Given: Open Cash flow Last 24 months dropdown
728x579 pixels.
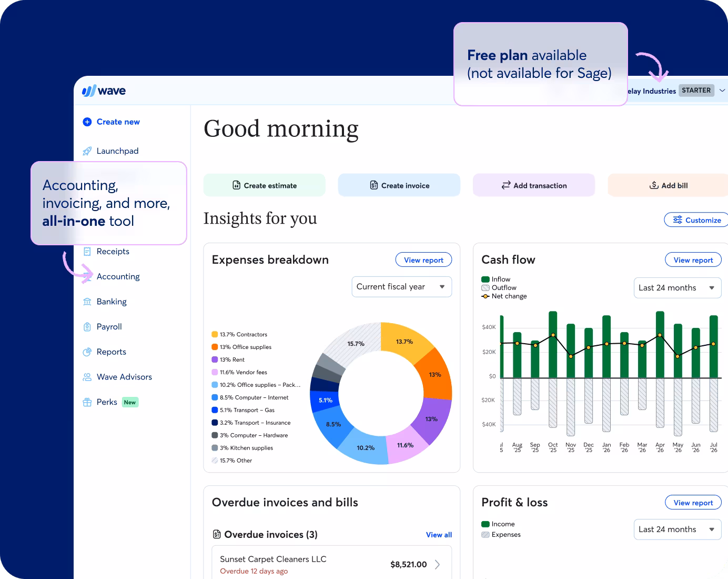Looking at the screenshot, I should click(x=678, y=288).
